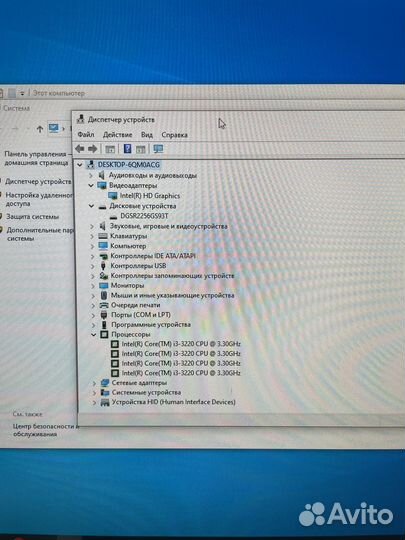Click the Мыши и иные указывающие устройства icon

click(x=104, y=295)
